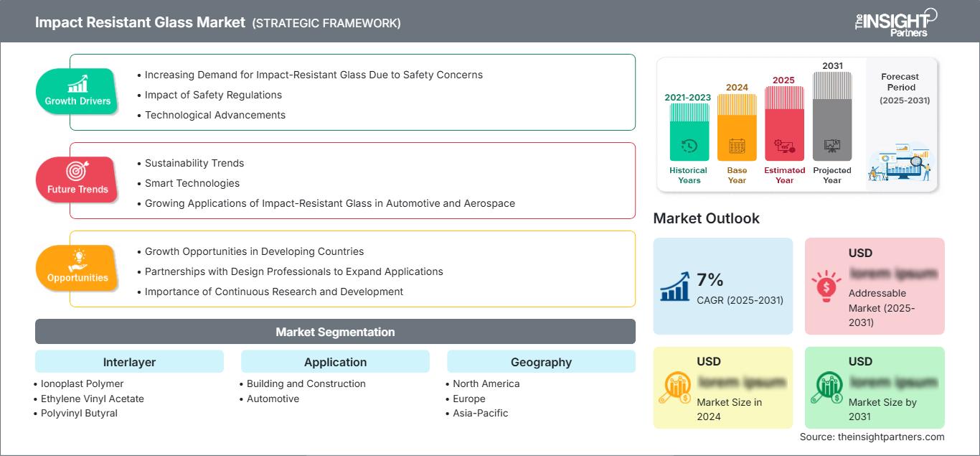Click the Ionoplast Polymer list item
Screen dimensions: 980x456
tap(82, 383)
